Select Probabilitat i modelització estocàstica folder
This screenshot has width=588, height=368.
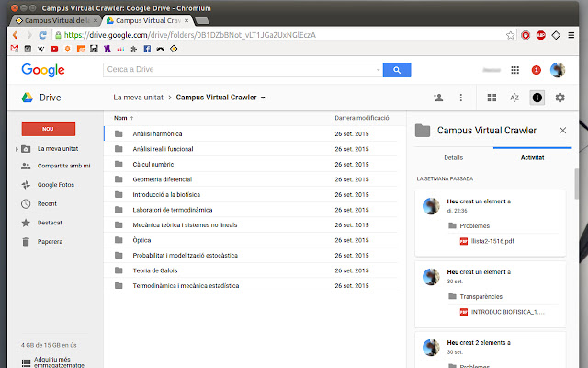point(250,256)
